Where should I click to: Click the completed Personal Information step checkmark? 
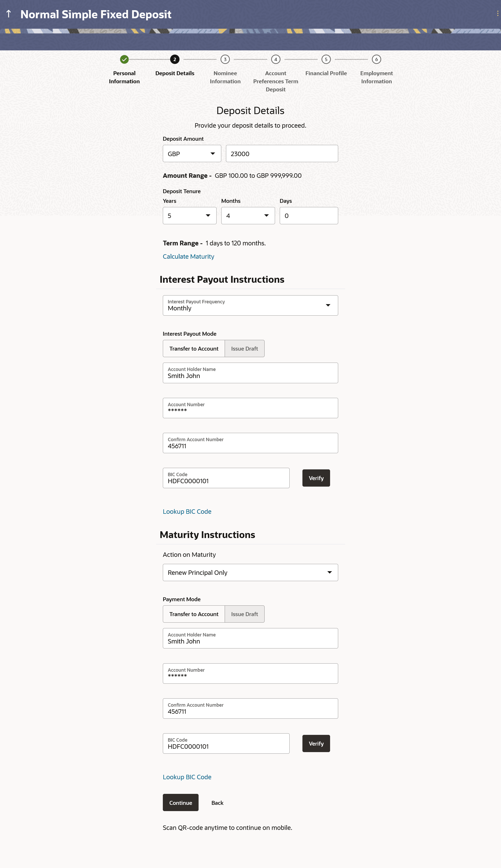tap(124, 59)
